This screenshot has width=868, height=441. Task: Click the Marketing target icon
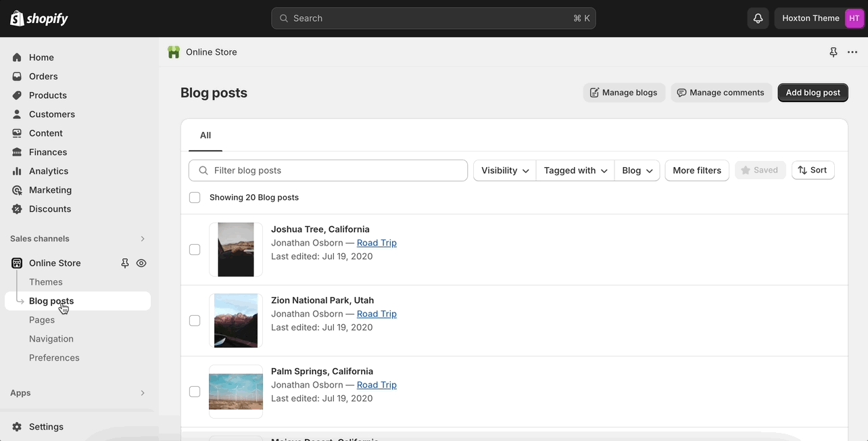tap(17, 190)
